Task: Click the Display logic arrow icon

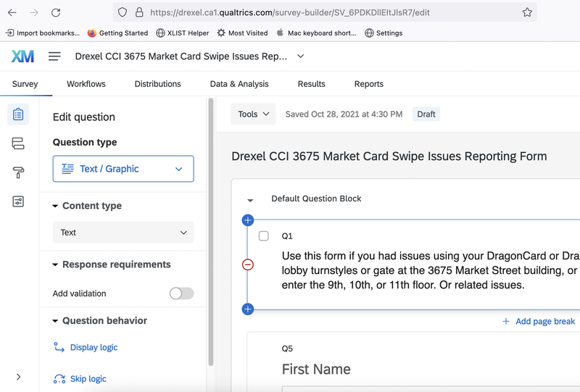Action: pyautogui.click(x=59, y=347)
